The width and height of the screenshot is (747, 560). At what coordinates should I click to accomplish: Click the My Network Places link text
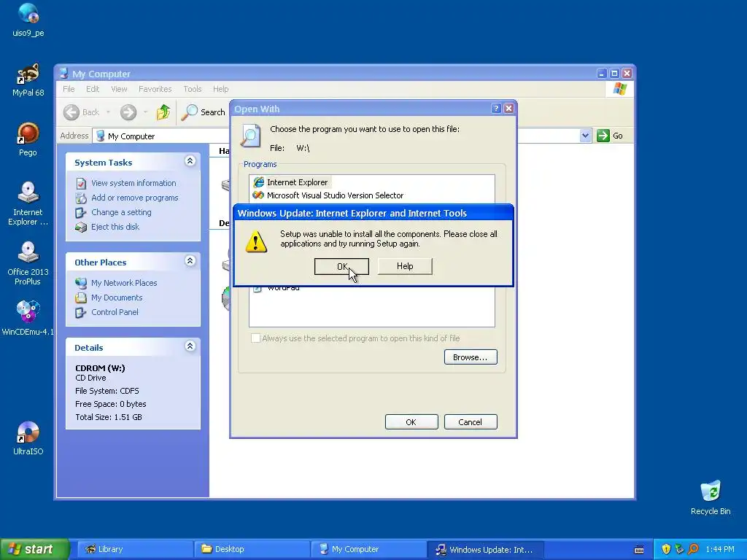click(124, 283)
